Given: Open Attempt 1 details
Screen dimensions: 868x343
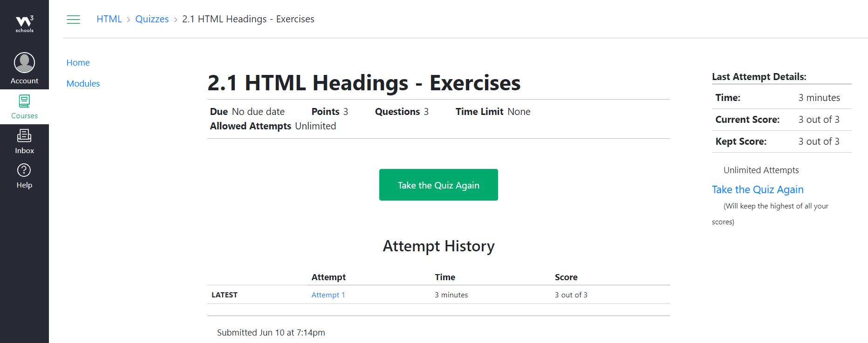Looking at the screenshot, I should tap(328, 295).
